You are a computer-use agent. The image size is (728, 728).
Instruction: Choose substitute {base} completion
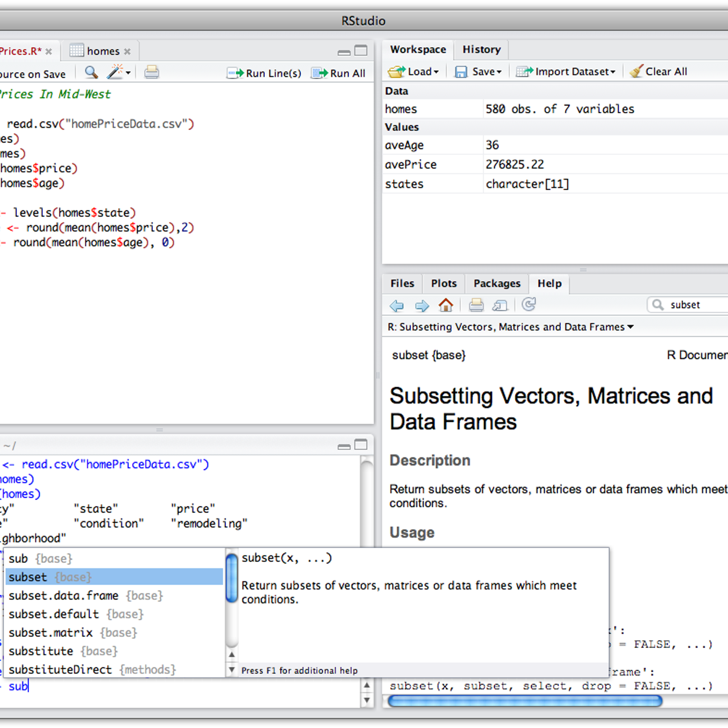point(114,651)
